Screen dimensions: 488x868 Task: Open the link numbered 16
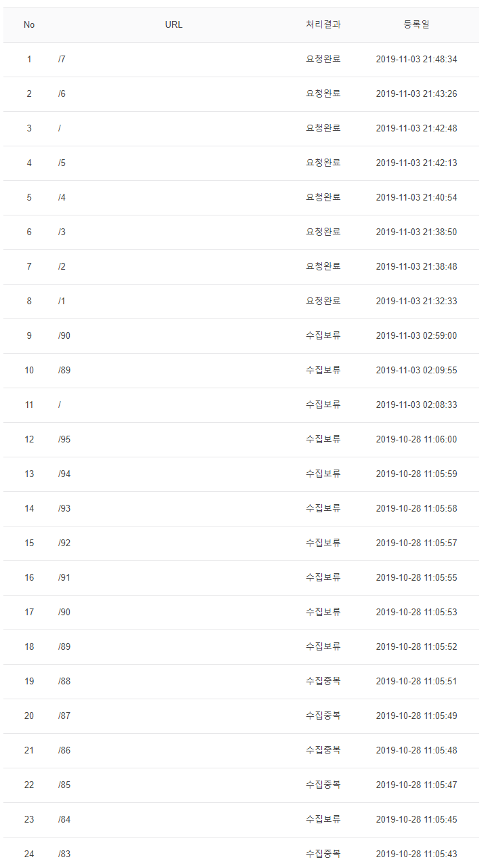(28, 577)
